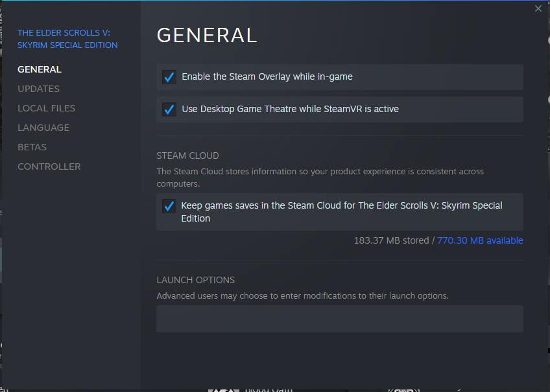Viewport: 550px width, 392px height.
Task: Click the "Enable the Steam Overlay" label text
Action: pyautogui.click(x=267, y=76)
